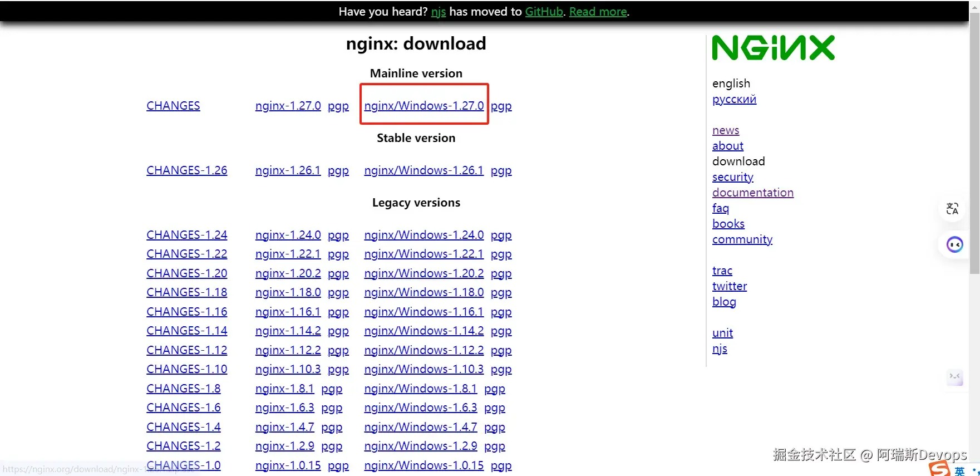Download nginx-1.24.0 legacy source

point(288,235)
